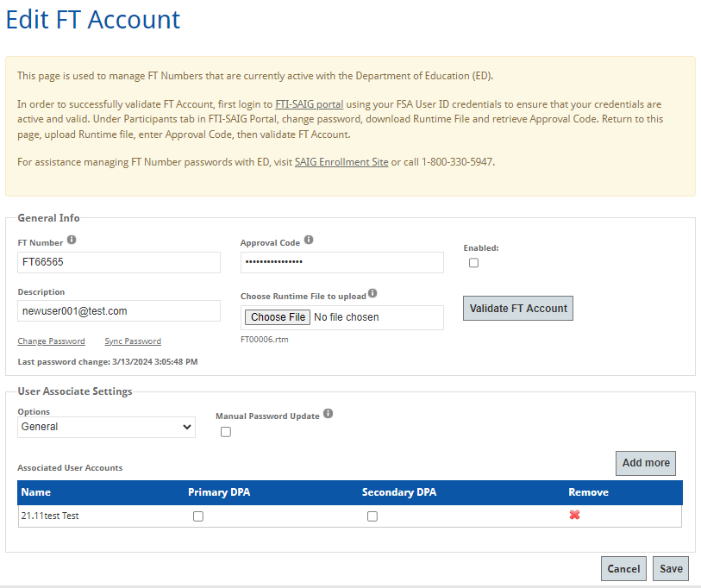Click the Add more button
The width and height of the screenshot is (701, 588).
[645, 463]
